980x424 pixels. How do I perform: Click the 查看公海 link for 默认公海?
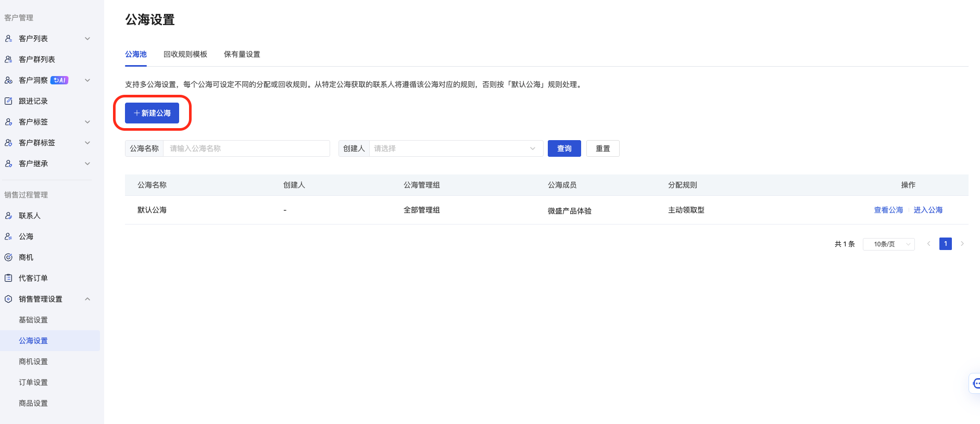(888, 210)
